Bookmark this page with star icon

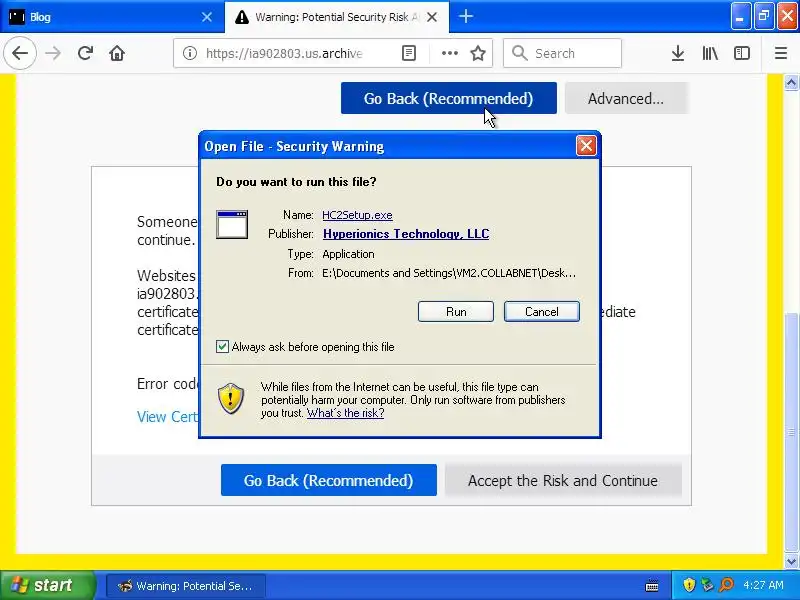pos(478,53)
